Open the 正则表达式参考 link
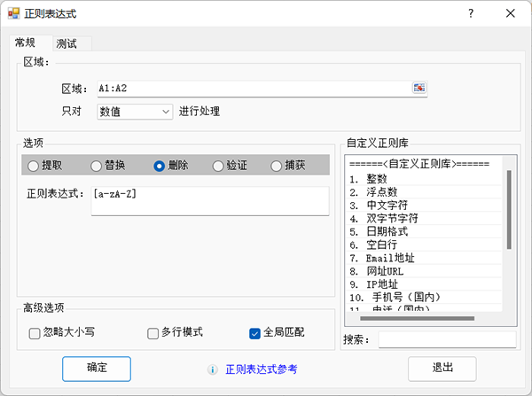Viewport: 532px width, 396px height. (262, 369)
